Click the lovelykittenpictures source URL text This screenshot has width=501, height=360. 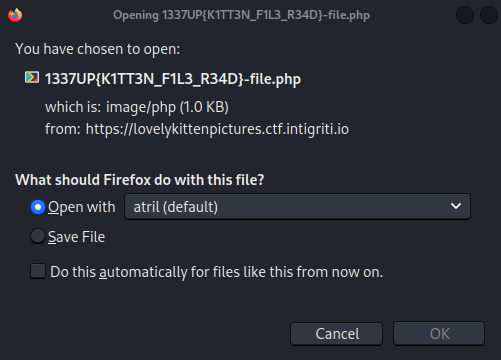[217, 129]
